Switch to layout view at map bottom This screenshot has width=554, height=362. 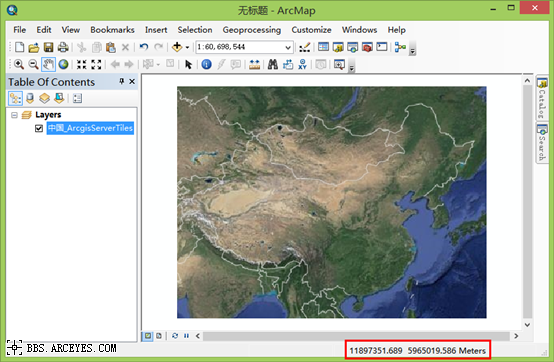(159, 336)
